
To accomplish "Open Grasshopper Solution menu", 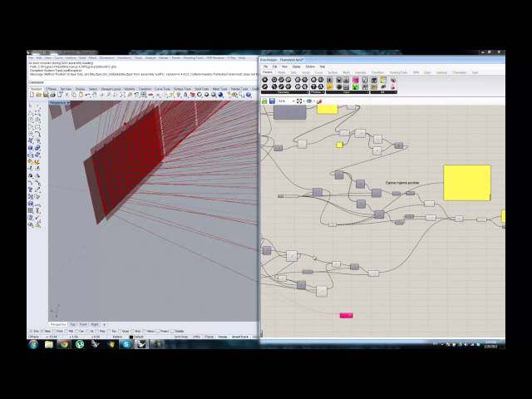I will click(310, 66).
